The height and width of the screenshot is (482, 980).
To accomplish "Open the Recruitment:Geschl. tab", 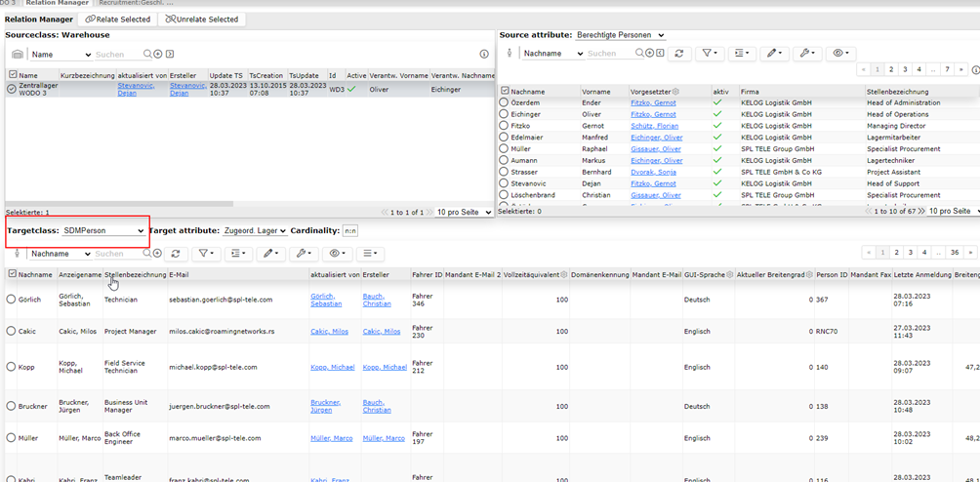I will point(137,3).
